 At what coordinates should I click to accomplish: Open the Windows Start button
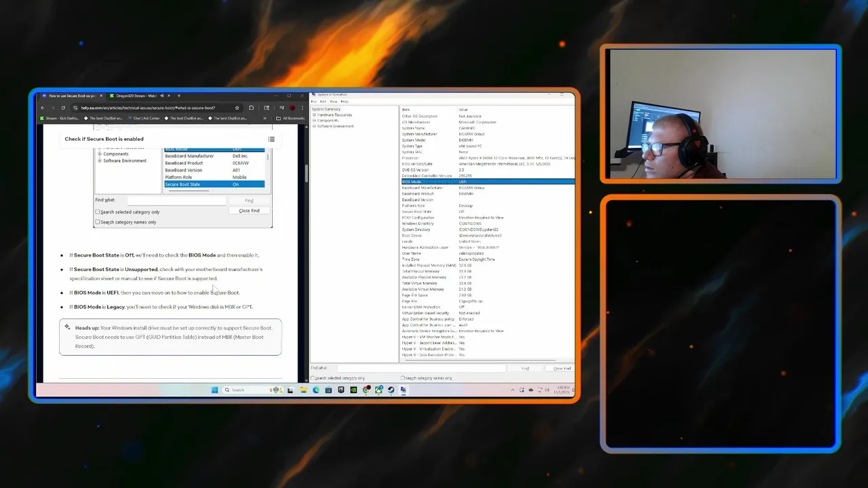point(214,390)
